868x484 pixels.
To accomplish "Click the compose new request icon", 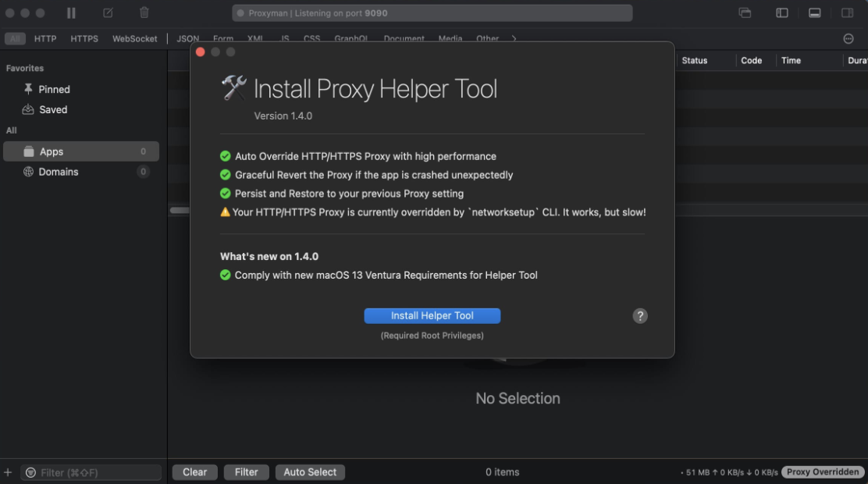I will tap(108, 12).
